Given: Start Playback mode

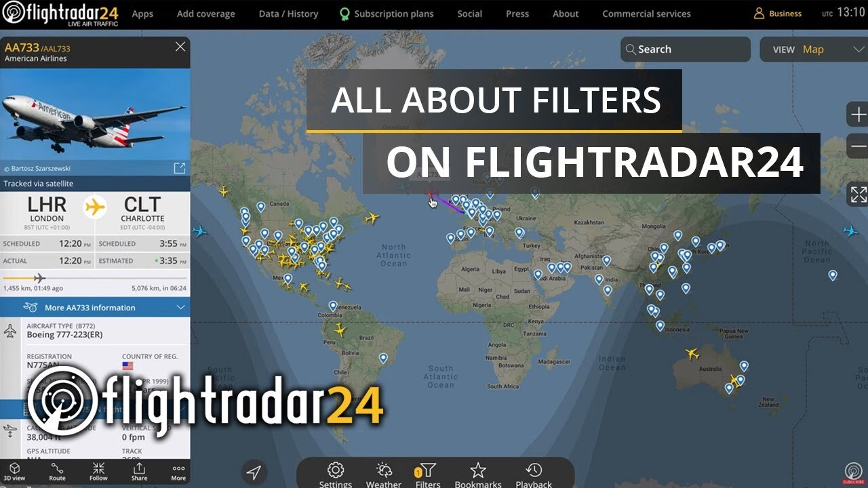Looking at the screenshot, I should coord(534,472).
